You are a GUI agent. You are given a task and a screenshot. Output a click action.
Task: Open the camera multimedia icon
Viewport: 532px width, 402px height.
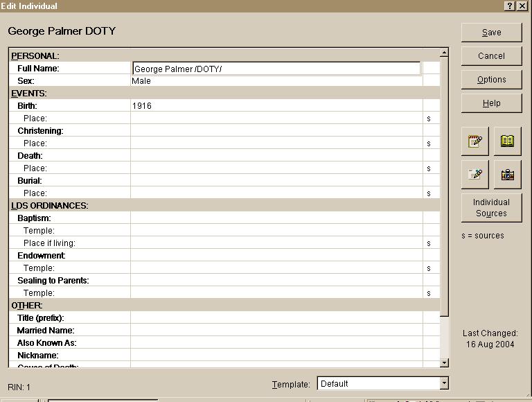[507, 175]
